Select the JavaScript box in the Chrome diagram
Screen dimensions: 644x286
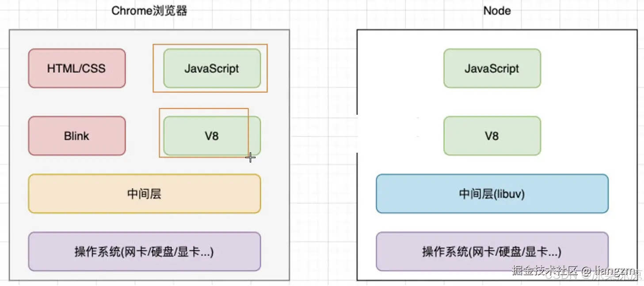212,68
